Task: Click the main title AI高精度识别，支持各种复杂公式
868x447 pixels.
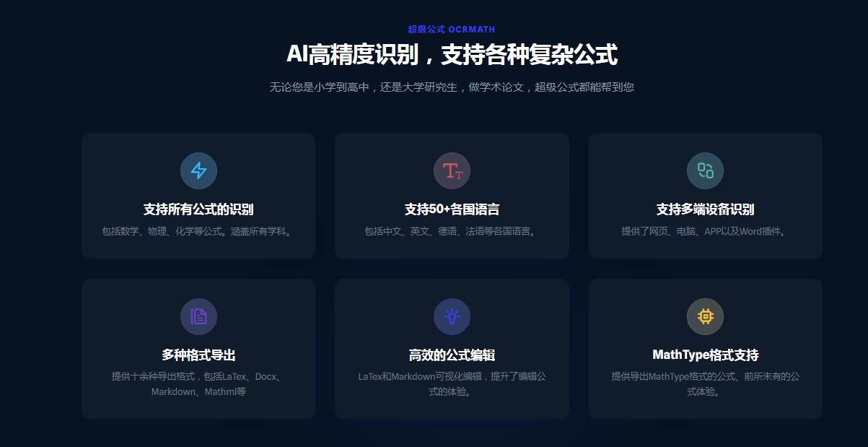Action: 452,55
